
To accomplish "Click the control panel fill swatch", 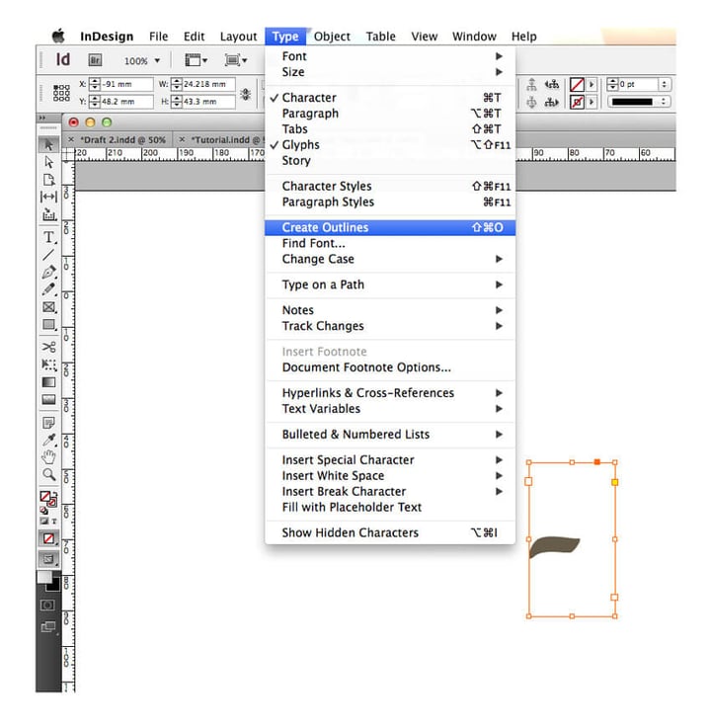I will point(577,85).
